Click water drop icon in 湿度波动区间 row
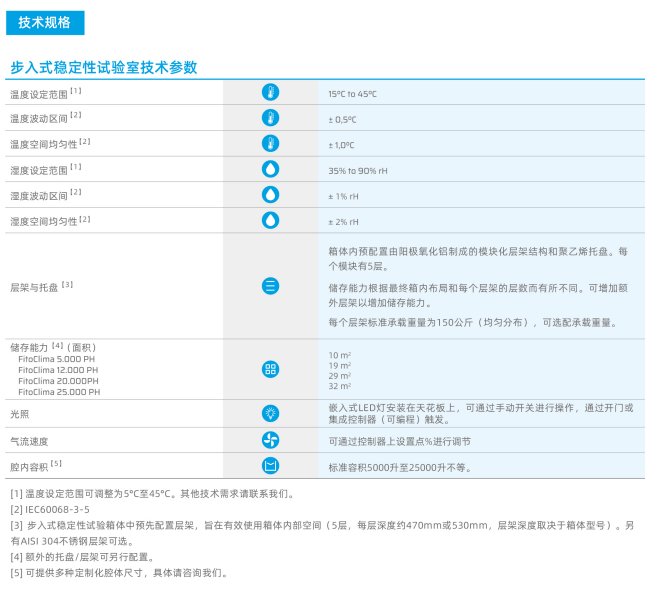 (270, 194)
